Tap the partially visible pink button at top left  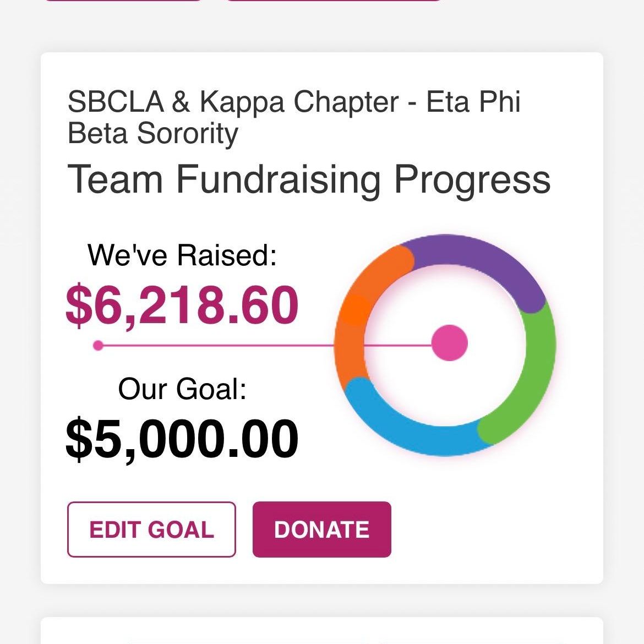[123, 1]
